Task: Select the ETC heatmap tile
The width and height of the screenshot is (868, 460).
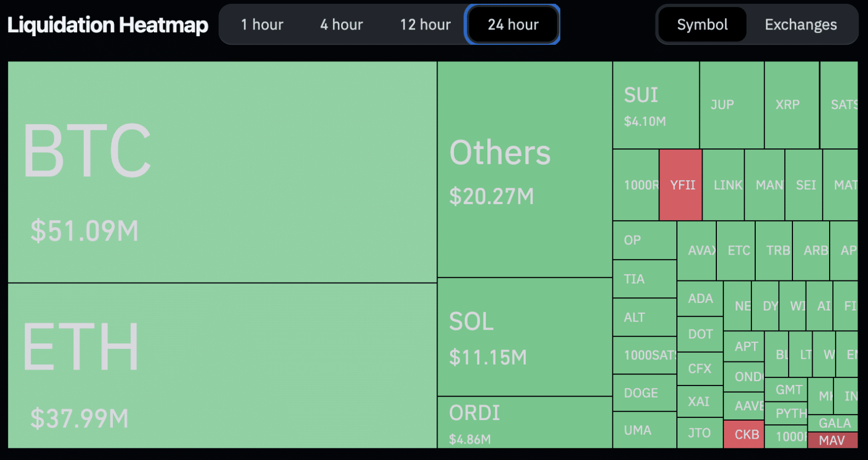Action: [x=735, y=251]
